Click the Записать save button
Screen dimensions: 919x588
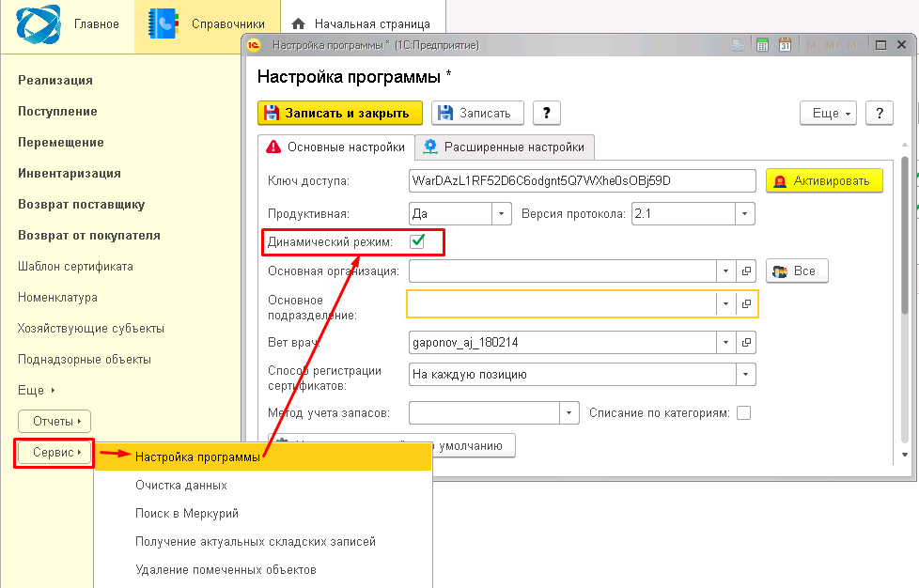[477, 113]
